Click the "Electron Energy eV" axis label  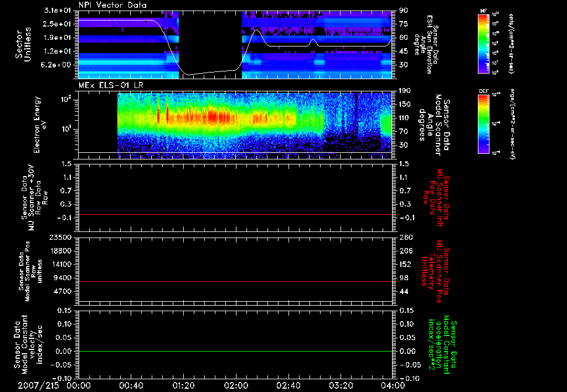[39, 125]
